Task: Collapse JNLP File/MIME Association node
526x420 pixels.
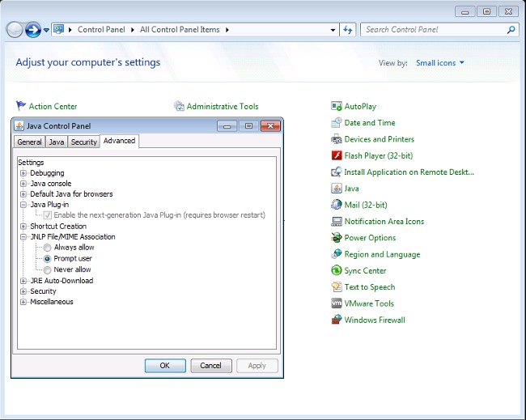Action: (23, 237)
